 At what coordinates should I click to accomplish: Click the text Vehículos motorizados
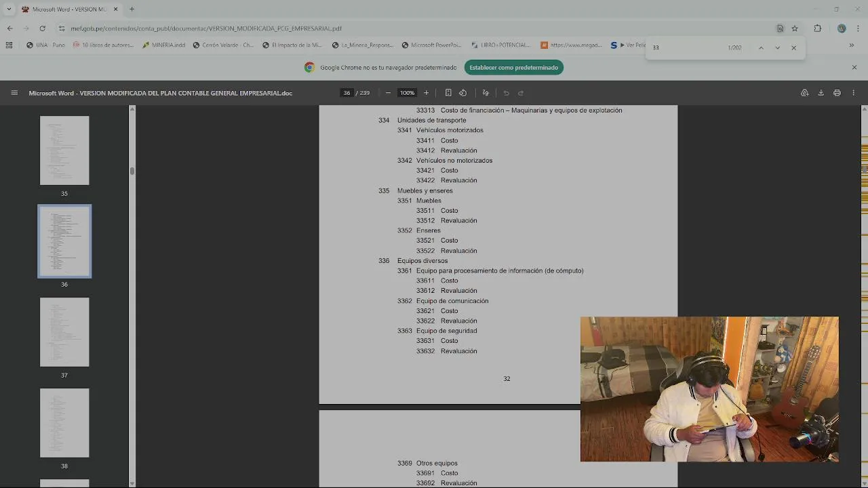point(450,130)
